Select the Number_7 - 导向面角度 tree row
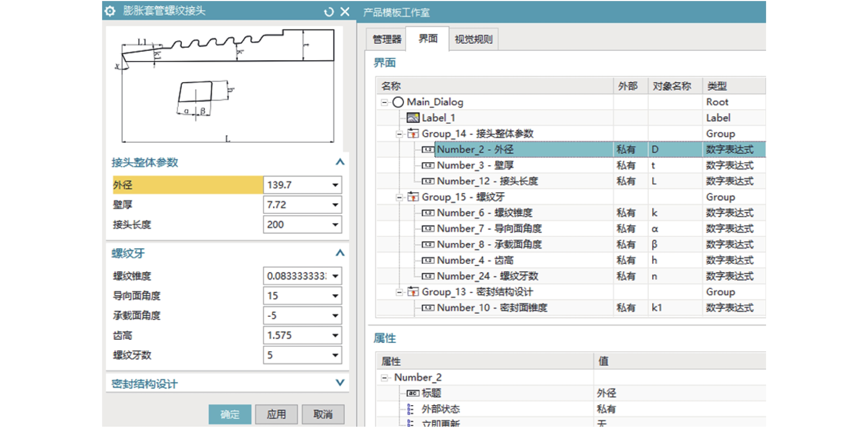868x428 pixels. pyautogui.click(x=571, y=229)
